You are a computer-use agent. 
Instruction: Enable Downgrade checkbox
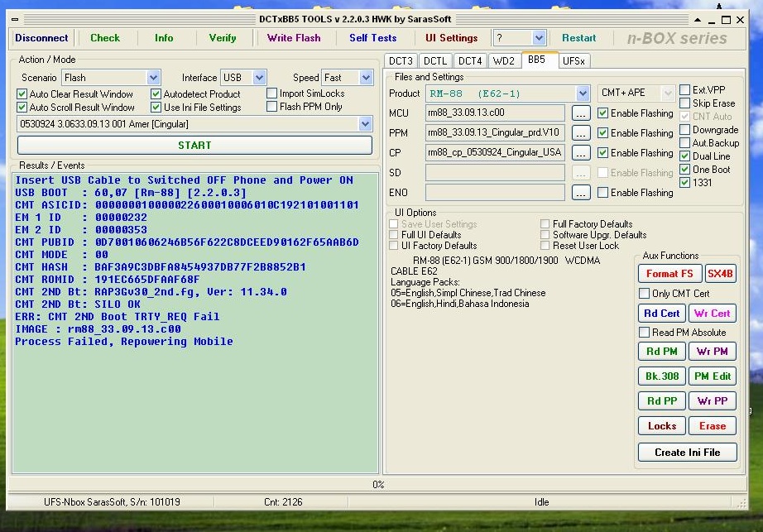point(684,130)
